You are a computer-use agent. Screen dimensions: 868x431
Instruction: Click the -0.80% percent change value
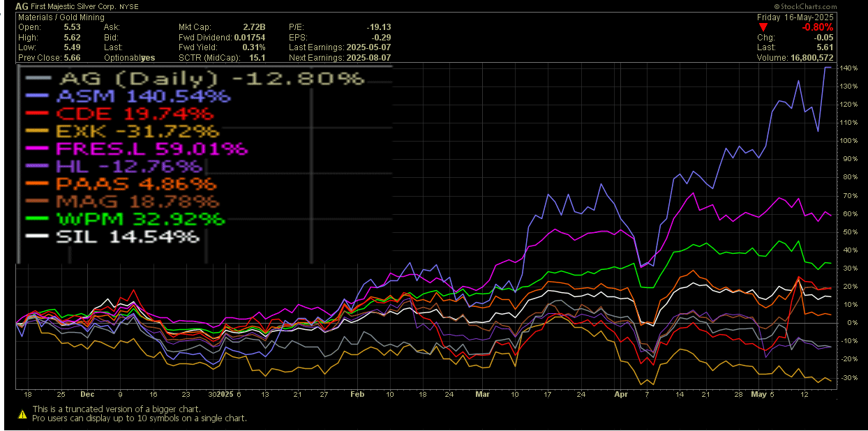[x=818, y=27]
